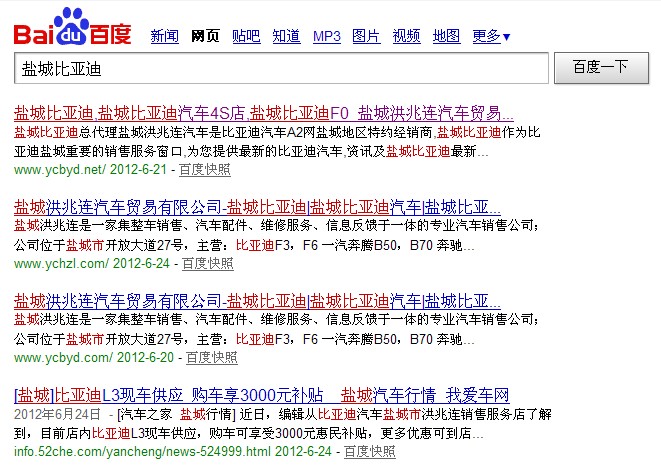
Task: Open the result title dated 2012-6-24 from ychzl.com
Action: pos(257,207)
